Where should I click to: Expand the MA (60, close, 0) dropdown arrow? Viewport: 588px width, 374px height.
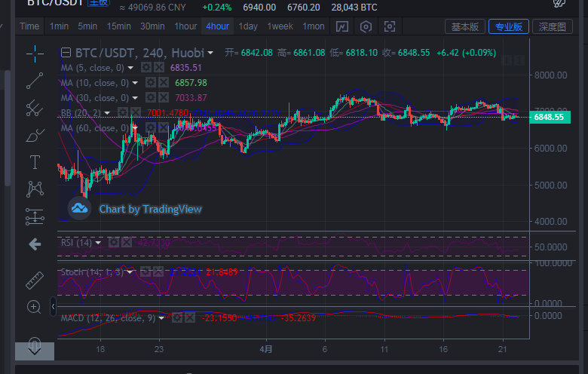(x=135, y=128)
